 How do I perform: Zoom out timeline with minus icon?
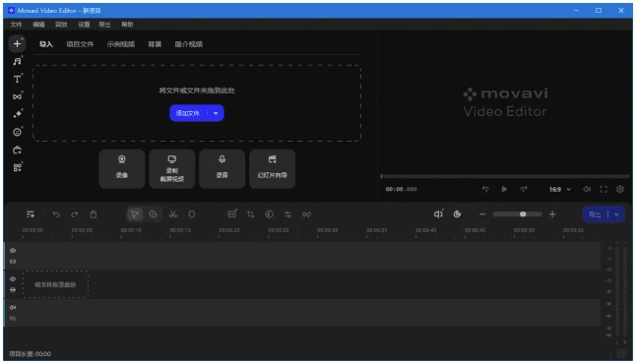482,214
